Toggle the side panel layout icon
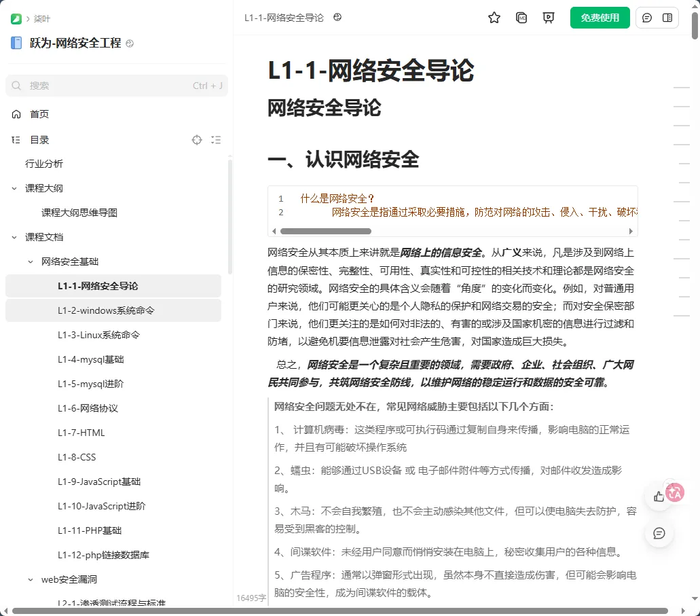 pos(667,18)
